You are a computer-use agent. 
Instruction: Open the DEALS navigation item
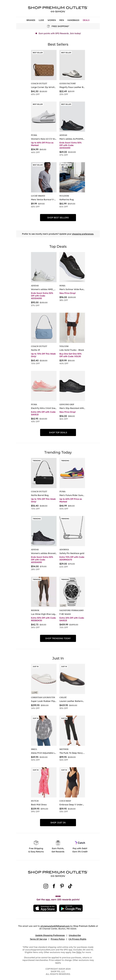(x=86, y=20)
